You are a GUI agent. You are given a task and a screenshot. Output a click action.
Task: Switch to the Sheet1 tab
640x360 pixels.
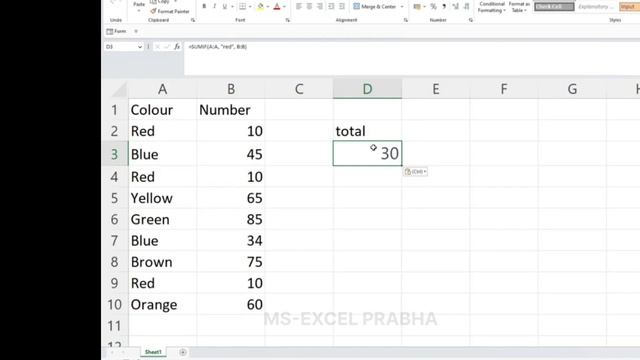click(x=153, y=352)
